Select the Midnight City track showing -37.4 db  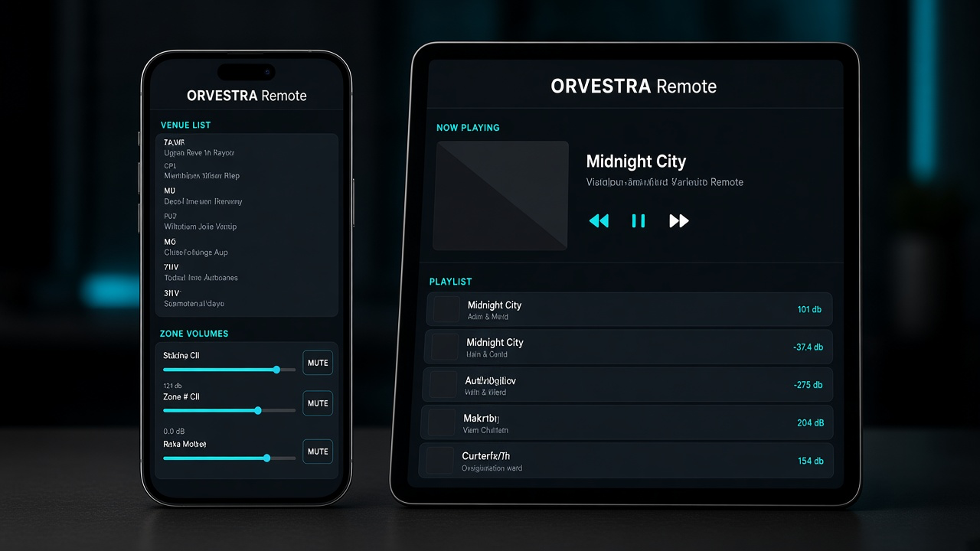(x=629, y=347)
